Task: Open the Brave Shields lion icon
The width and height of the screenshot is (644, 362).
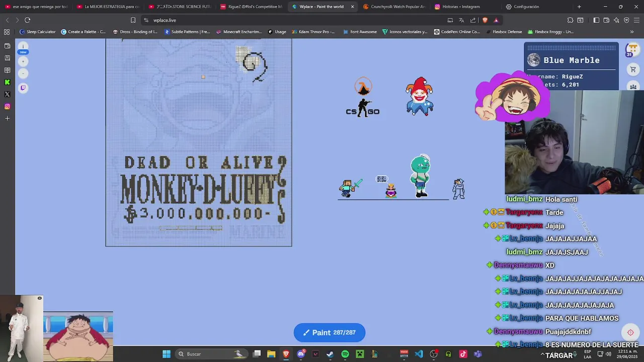Action: [485, 20]
